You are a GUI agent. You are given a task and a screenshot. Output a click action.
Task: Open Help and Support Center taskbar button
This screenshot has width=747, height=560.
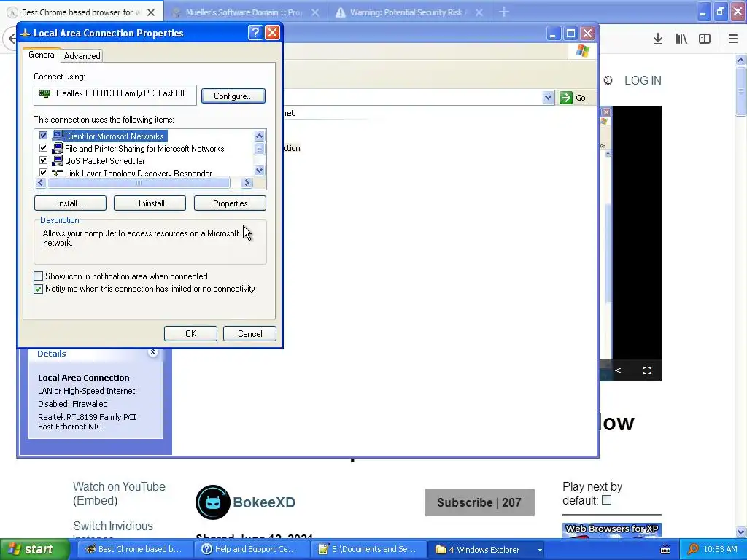click(x=251, y=550)
